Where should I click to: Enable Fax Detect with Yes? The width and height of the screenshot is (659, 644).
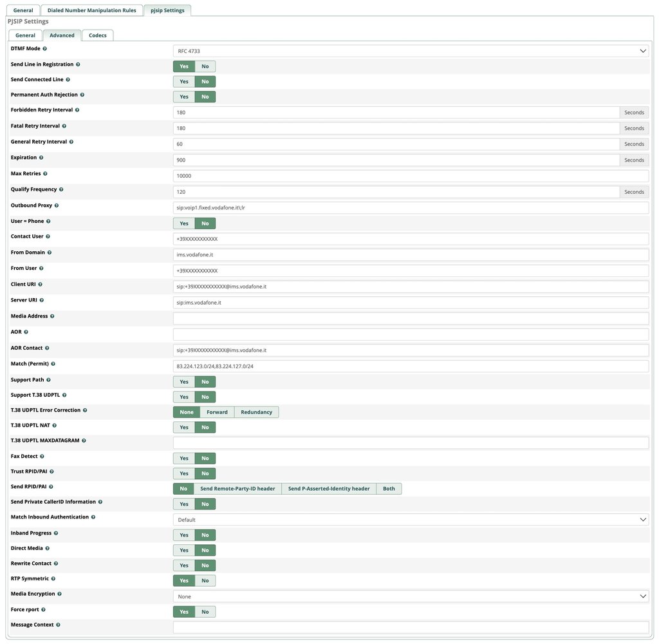pos(184,459)
